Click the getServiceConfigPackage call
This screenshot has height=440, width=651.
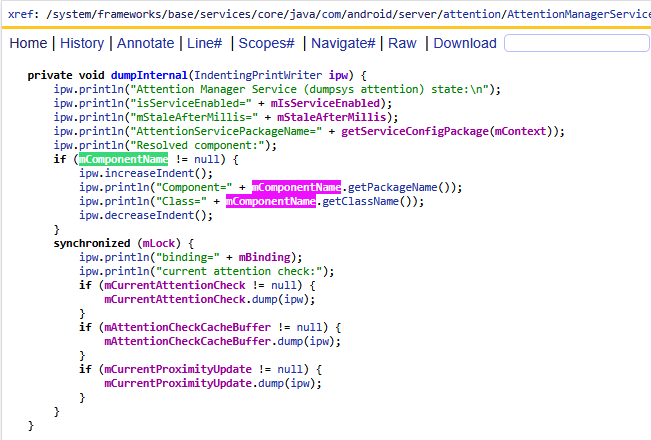pos(415,131)
